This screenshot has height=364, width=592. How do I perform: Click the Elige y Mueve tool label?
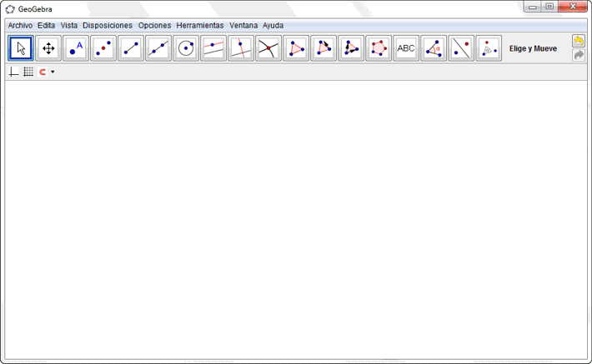(533, 48)
